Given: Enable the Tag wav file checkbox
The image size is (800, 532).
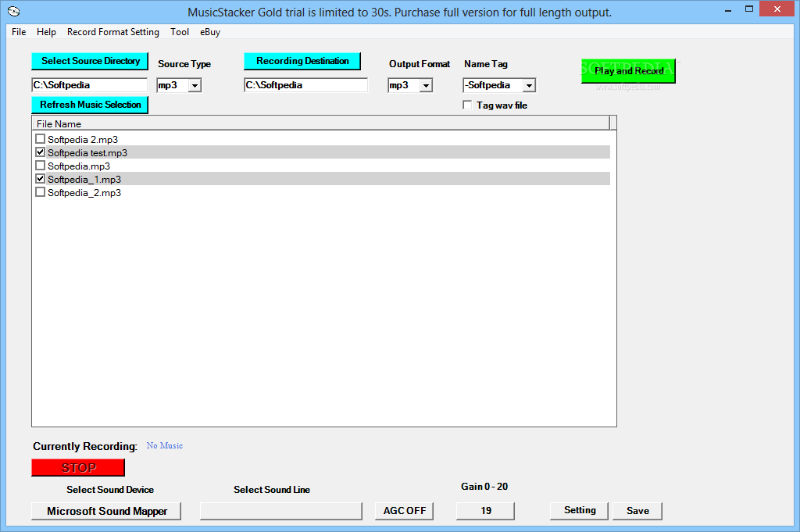Looking at the screenshot, I should [x=467, y=105].
